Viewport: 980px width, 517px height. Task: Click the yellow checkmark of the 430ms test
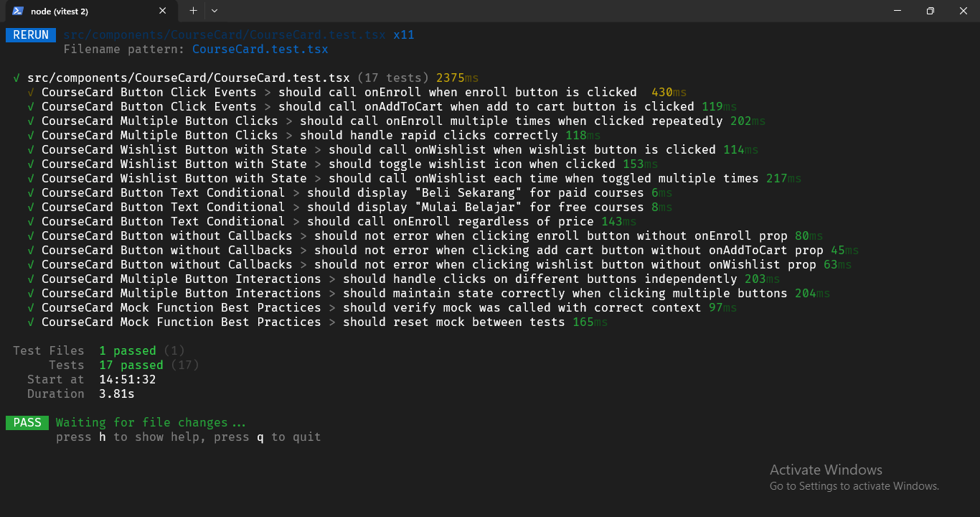pyautogui.click(x=31, y=93)
